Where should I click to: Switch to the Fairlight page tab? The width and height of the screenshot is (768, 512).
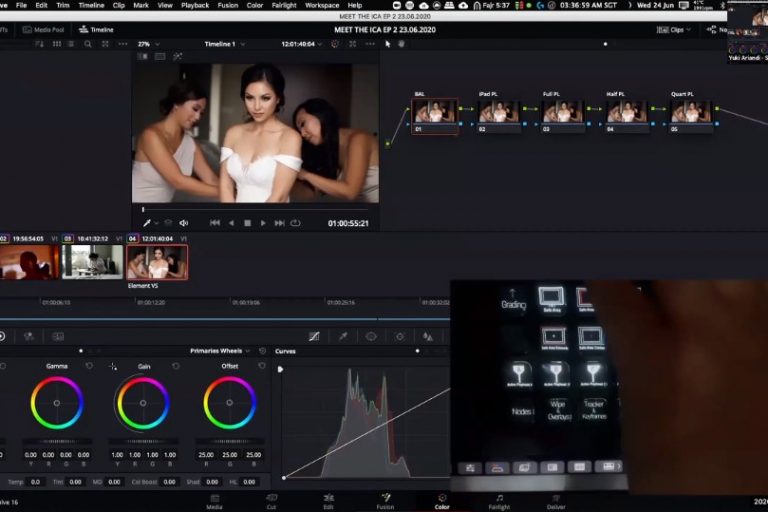point(498,501)
